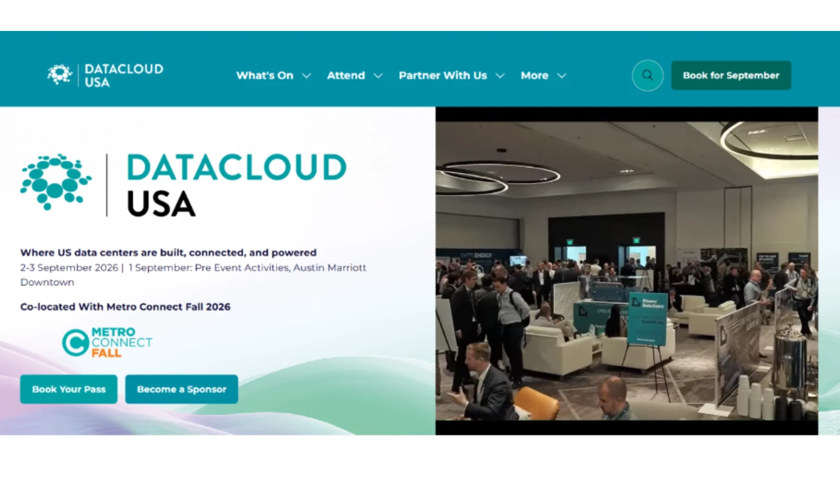
Task: Click the large Datacloud USA hero logo
Action: coord(183,185)
